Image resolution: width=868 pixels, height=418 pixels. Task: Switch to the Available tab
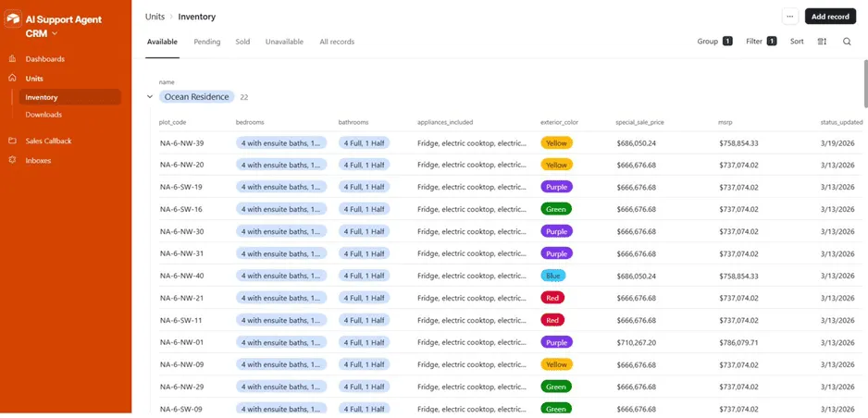point(162,42)
